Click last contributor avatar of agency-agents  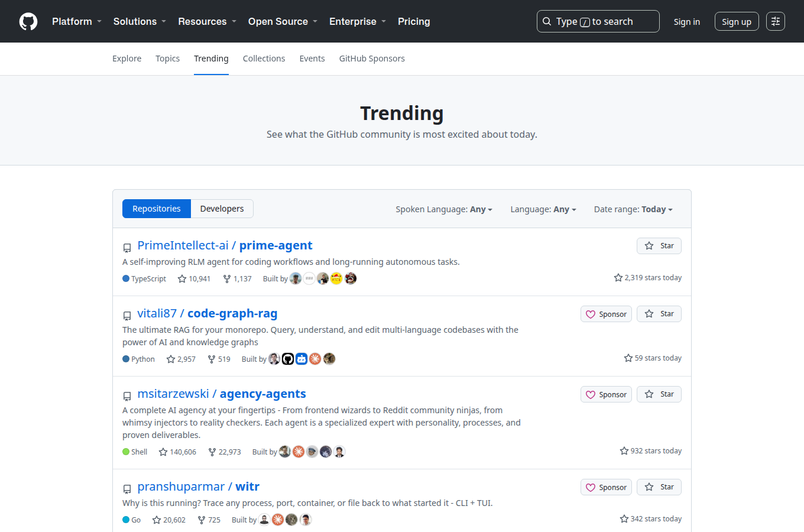tap(339, 452)
